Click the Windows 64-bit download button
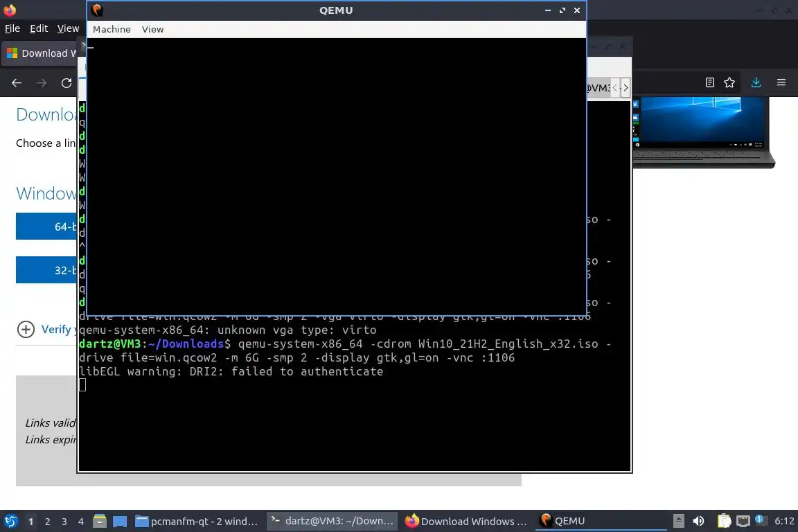The height and width of the screenshot is (532, 798). [x=46, y=227]
